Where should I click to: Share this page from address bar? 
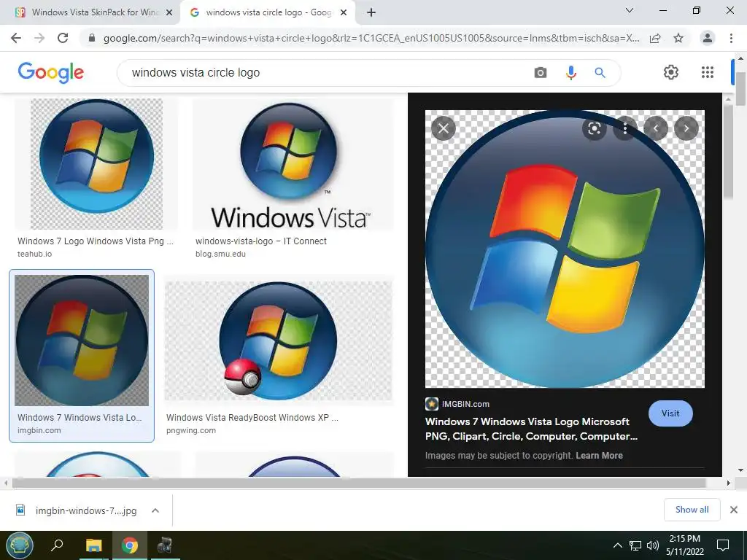[x=655, y=38]
